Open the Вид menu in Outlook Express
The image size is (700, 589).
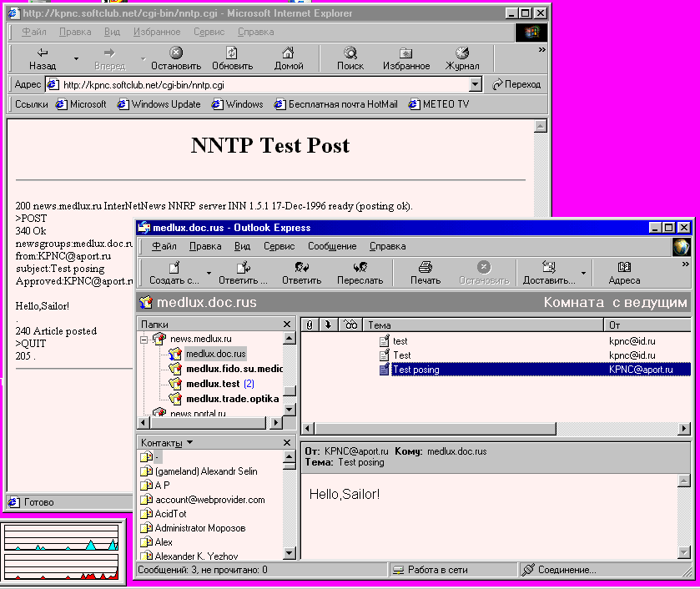[243, 246]
